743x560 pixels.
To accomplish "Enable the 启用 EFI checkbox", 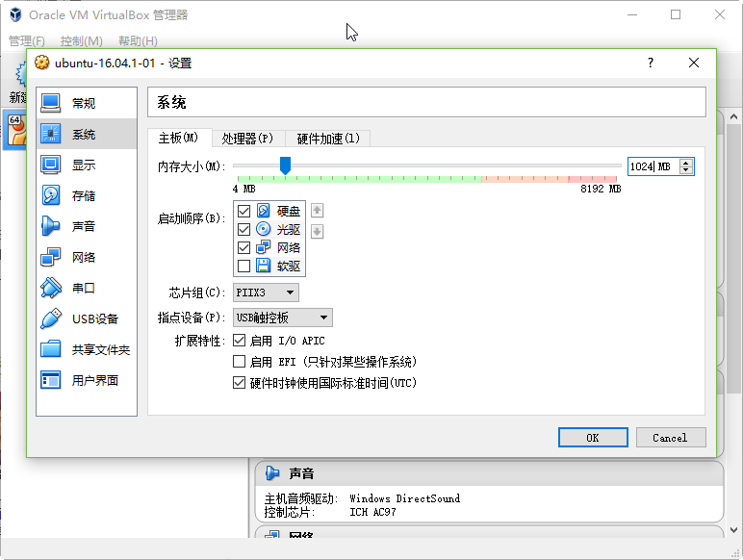I will tap(239, 362).
